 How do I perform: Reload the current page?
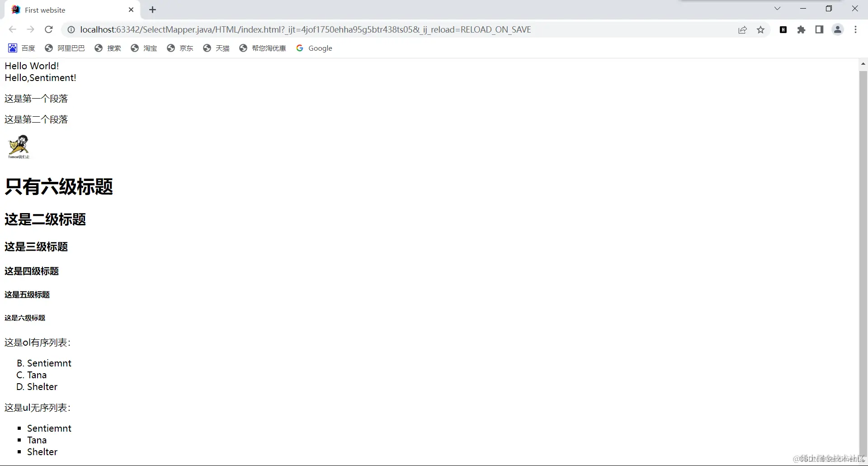[49, 29]
